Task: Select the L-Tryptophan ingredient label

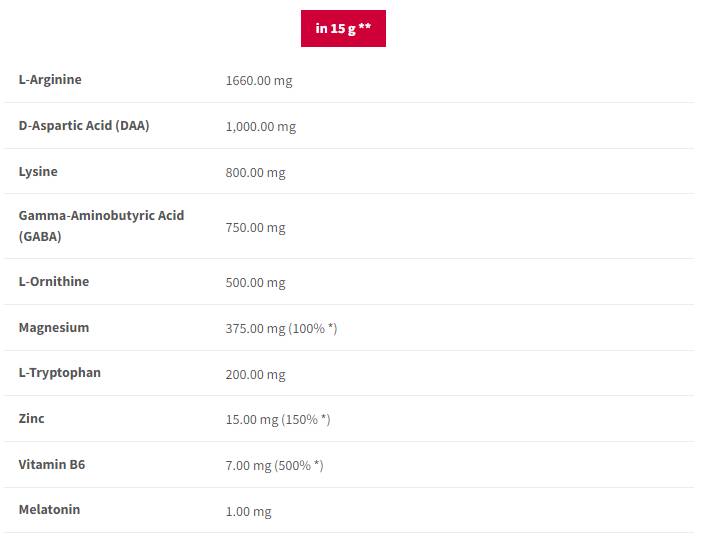Action: tap(60, 372)
